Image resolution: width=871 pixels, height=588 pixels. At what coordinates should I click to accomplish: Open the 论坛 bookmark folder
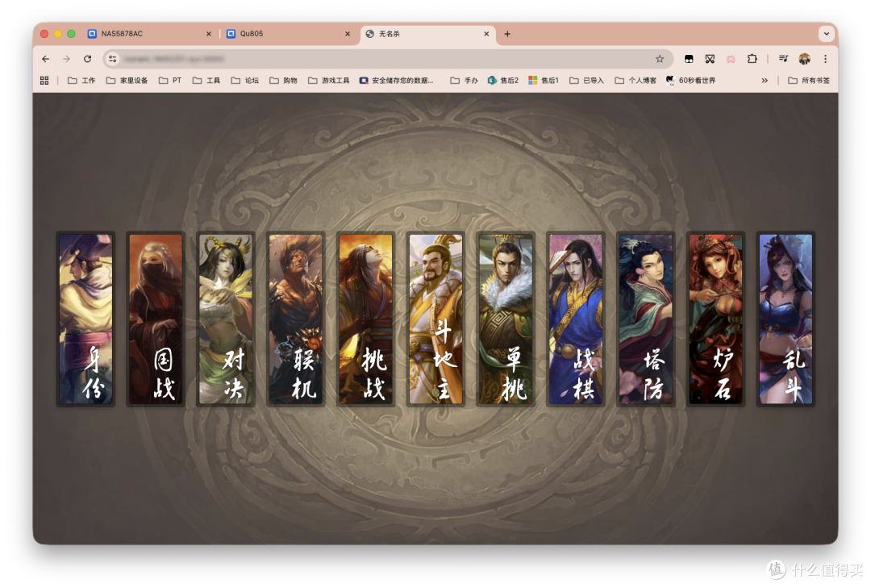245,81
